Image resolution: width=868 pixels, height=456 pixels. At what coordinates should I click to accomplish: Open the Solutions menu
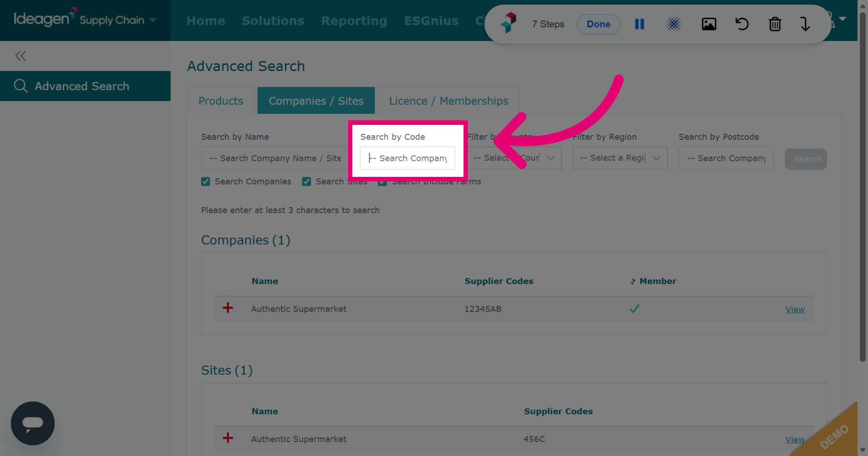coord(273,21)
